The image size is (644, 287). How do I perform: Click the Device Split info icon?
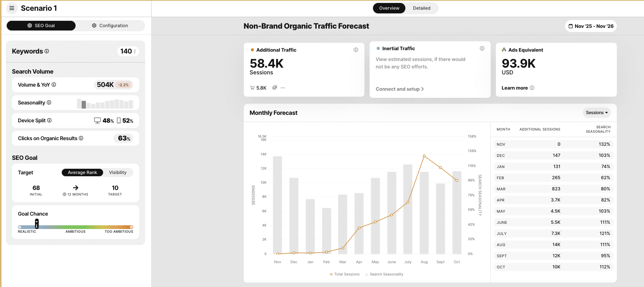pos(50,120)
